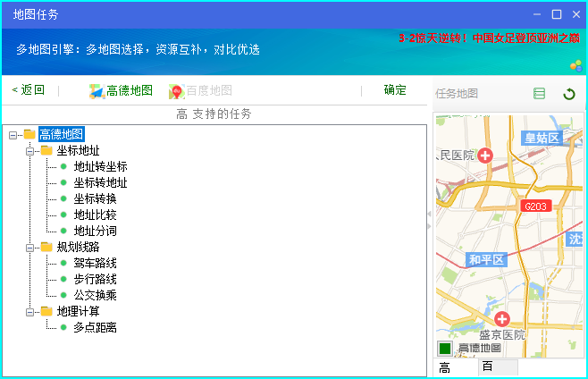The image size is (588, 379).
Task: Select 地址分词 task in tree
Action: 95,231
